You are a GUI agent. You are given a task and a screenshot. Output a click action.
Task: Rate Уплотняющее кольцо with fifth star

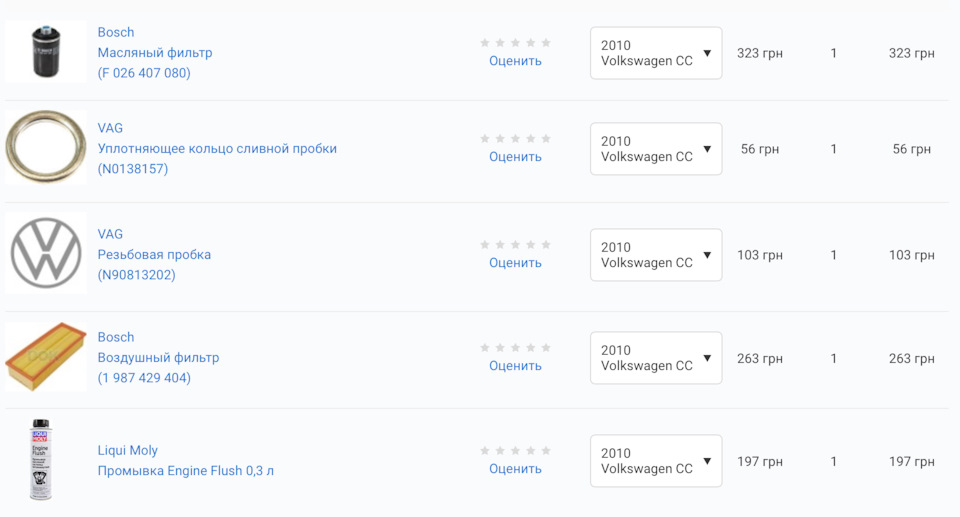(x=546, y=138)
